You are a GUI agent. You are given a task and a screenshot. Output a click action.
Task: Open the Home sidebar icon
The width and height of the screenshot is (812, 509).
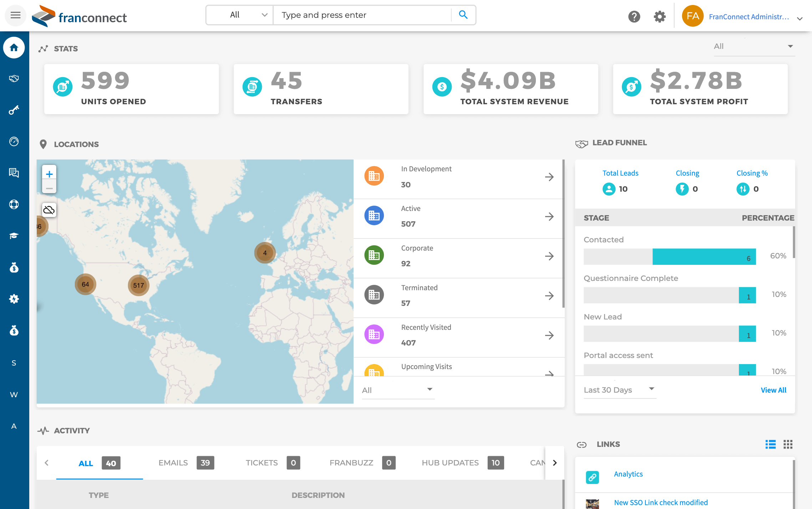[x=14, y=47]
